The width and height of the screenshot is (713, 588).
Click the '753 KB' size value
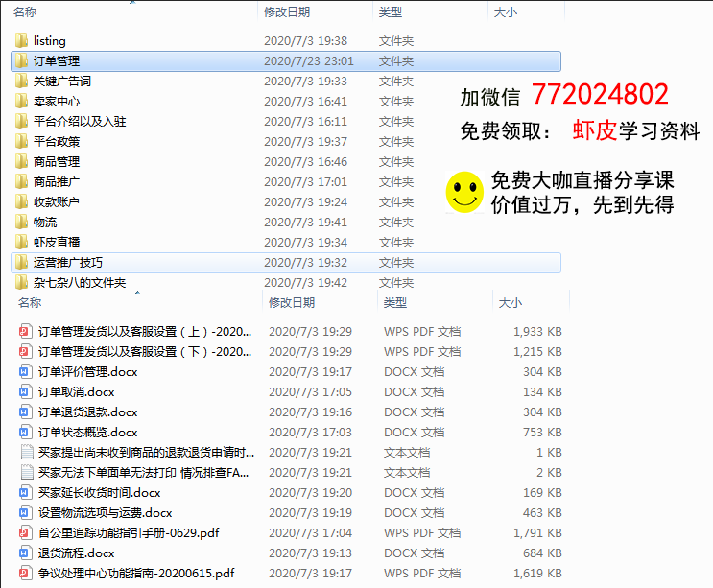coord(542,433)
